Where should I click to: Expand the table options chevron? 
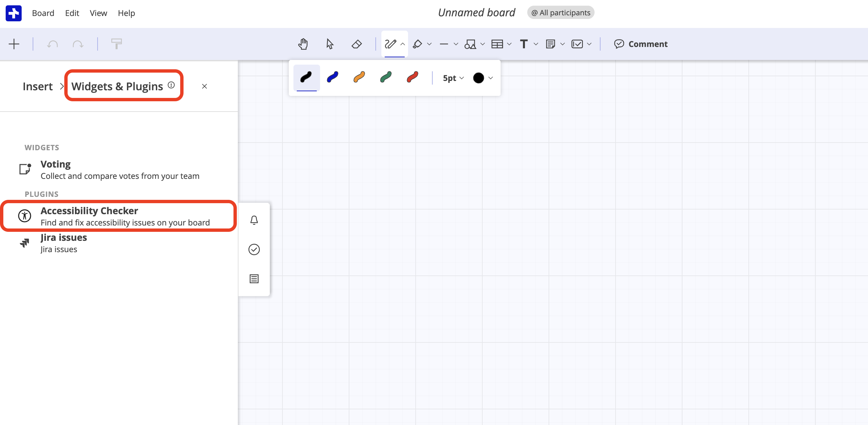point(509,44)
